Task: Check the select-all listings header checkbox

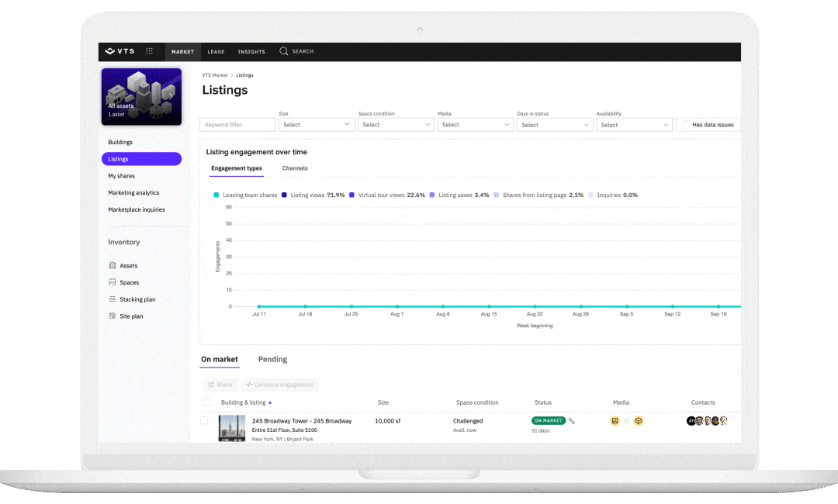Action: coord(206,402)
